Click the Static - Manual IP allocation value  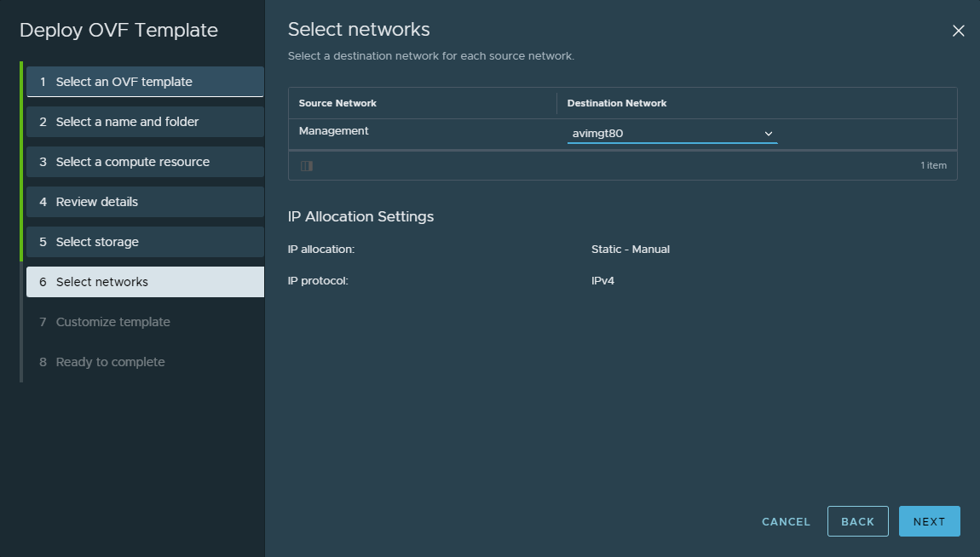(631, 250)
